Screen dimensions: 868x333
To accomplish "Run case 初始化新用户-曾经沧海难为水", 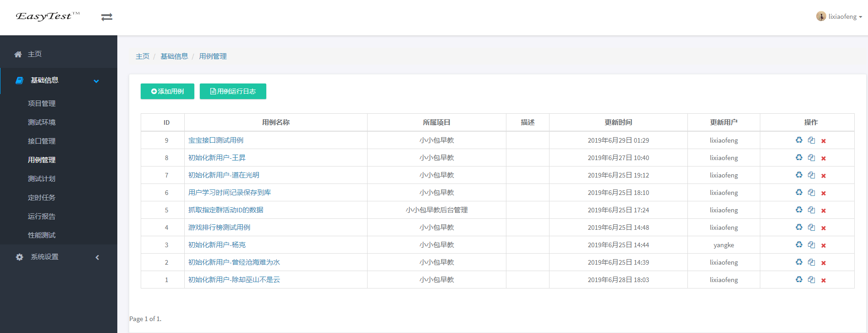I will (799, 262).
